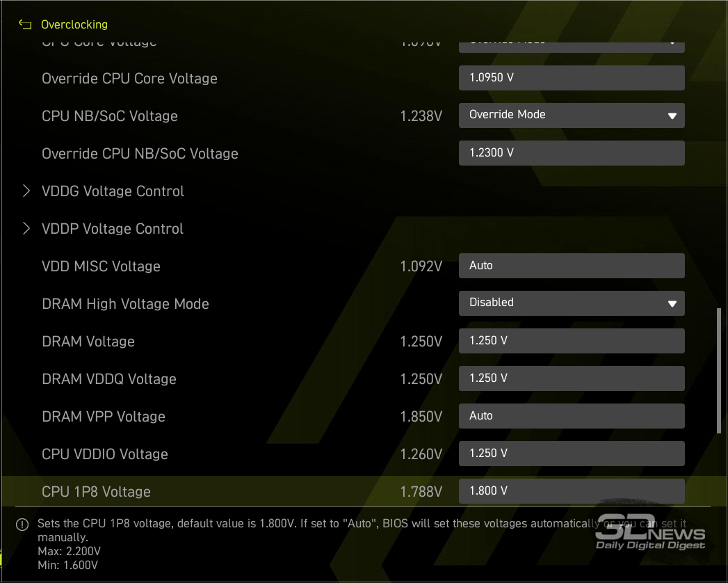Click the CPU VDDIO Voltage value field

point(571,453)
